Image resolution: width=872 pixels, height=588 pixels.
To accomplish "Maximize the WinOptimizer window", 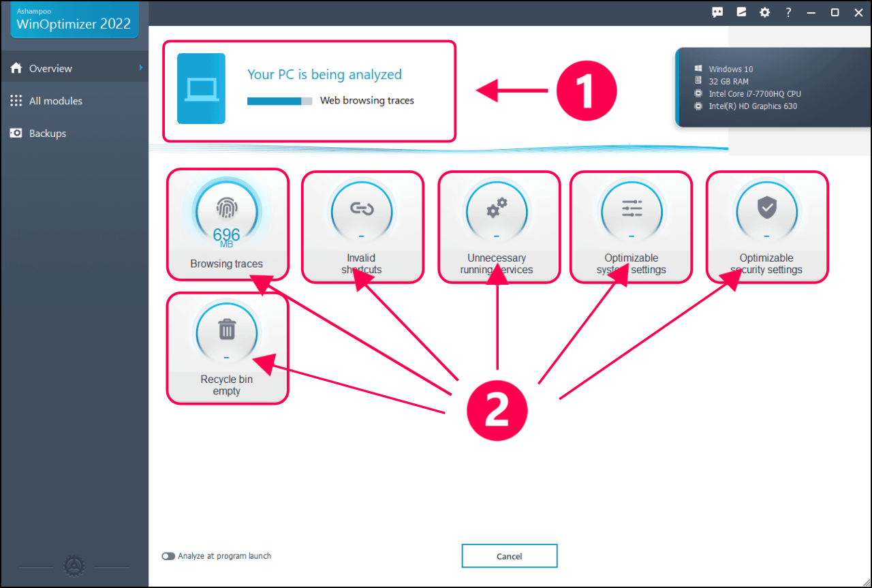I will 835,12.
